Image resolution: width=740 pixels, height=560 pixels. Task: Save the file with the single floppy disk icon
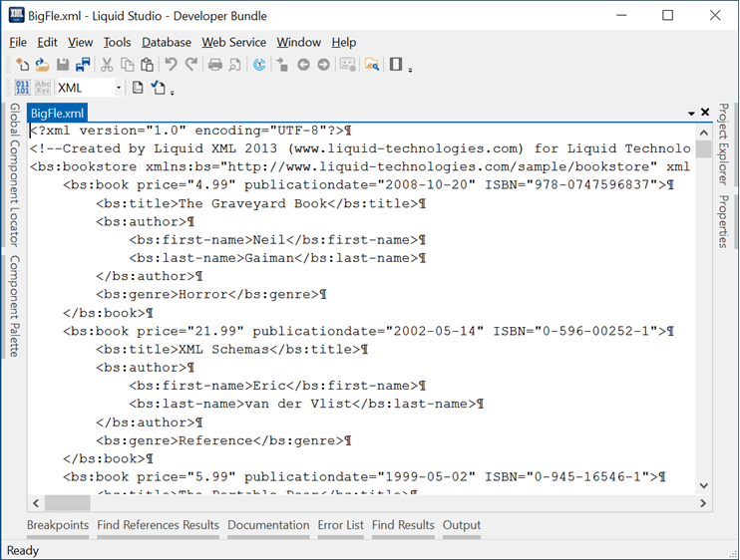(x=63, y=65)
